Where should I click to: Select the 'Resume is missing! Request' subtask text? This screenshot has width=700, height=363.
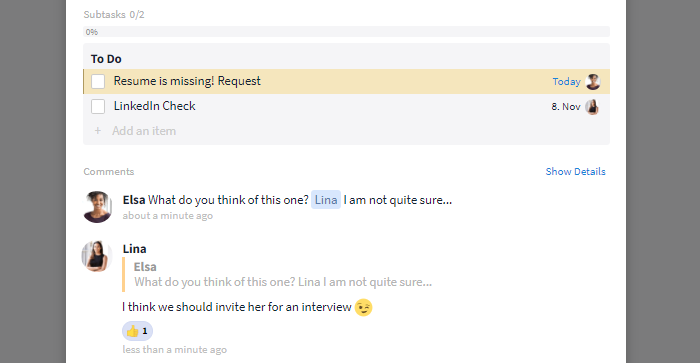click(187, 81)
